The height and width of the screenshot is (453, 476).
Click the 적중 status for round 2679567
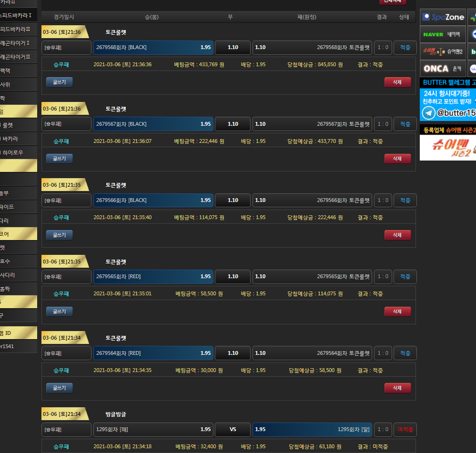[x=405, y=124]
